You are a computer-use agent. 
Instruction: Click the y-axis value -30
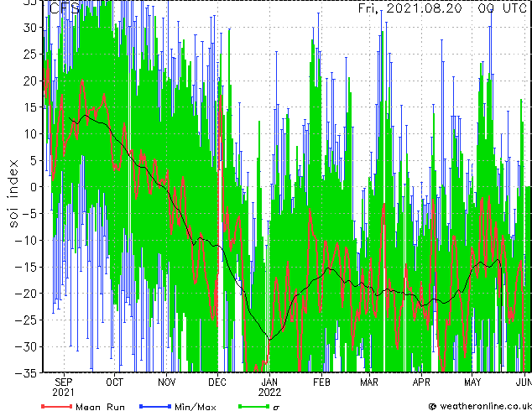[x=26, y=346]
